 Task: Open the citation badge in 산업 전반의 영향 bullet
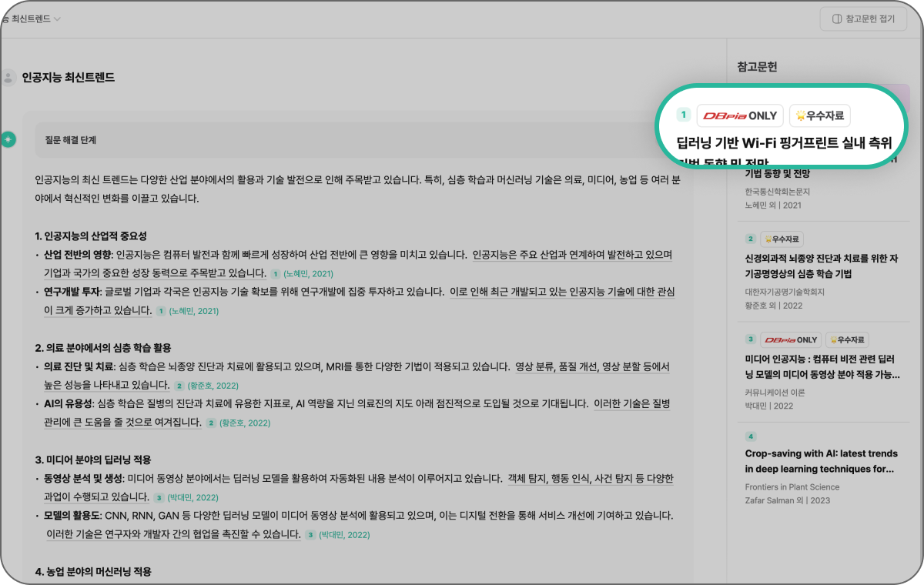(x=302, y=273)
